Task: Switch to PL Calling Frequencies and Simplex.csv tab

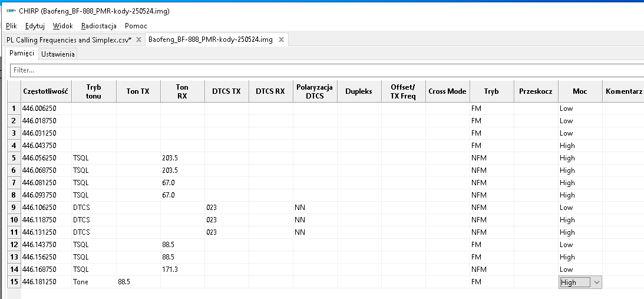Action: 68,40
